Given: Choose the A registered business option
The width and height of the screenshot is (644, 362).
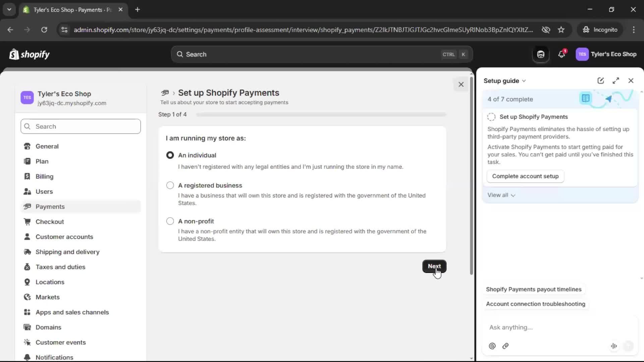Looking at the screenshot, I should click(170, 185).
